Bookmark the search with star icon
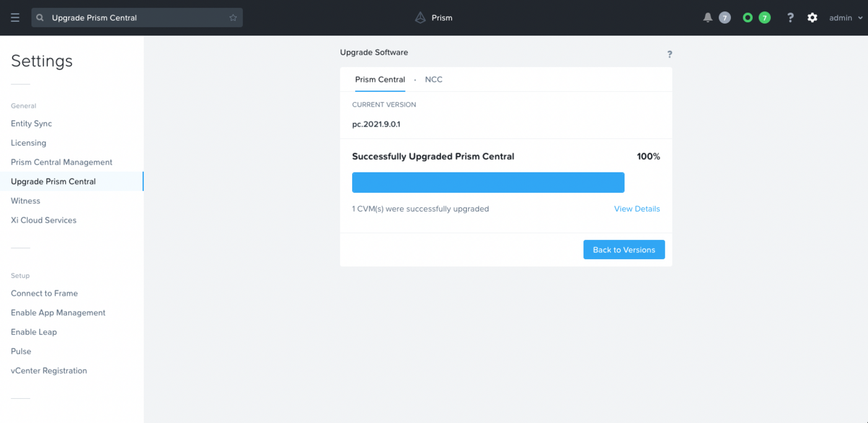The image size is (868, 423). (233, 18)
